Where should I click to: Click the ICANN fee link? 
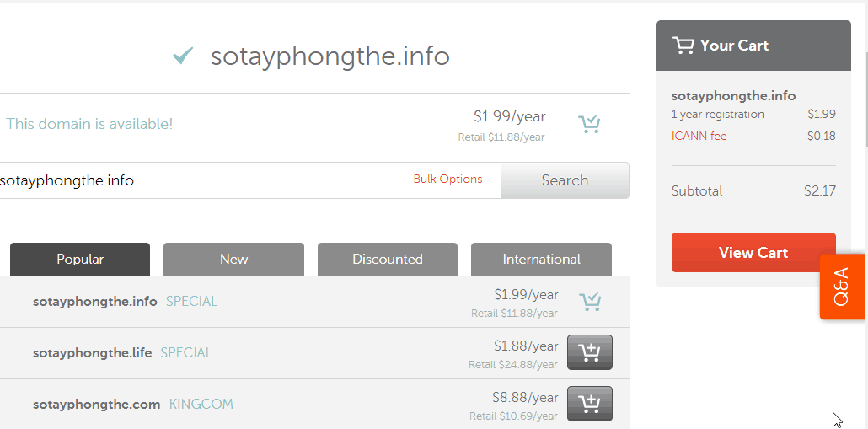point(699,137)
